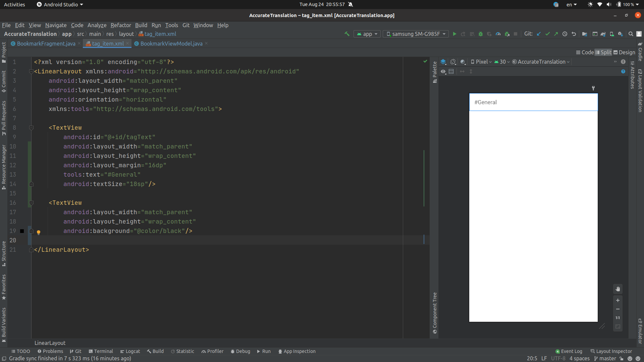Toggle the Palette side panel
The height and width of the screenshot is (362, 644).
pos(435,72)
